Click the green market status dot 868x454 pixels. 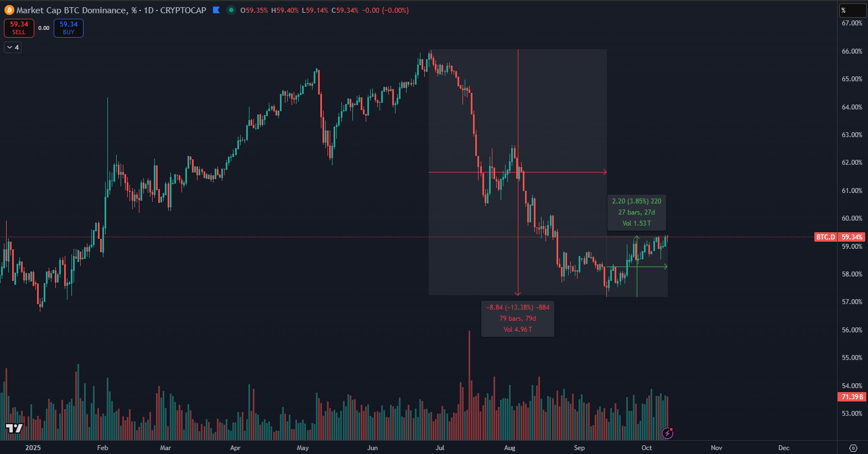231,10
